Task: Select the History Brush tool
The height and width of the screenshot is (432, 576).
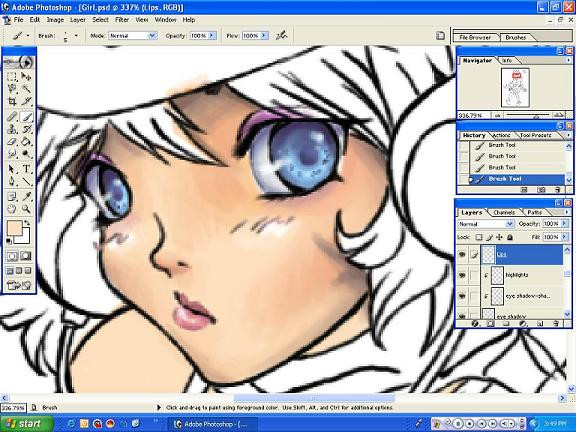Action: (x=26, y=129)
